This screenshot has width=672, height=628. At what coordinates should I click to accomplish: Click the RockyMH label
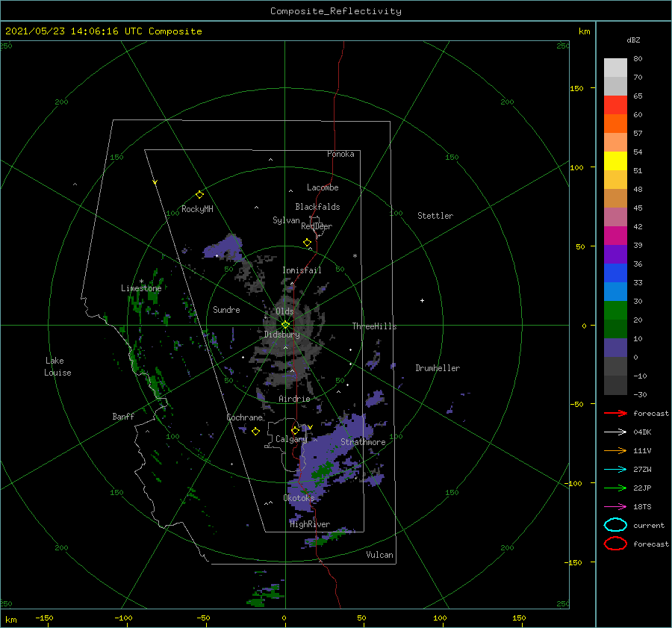point(197,209)
